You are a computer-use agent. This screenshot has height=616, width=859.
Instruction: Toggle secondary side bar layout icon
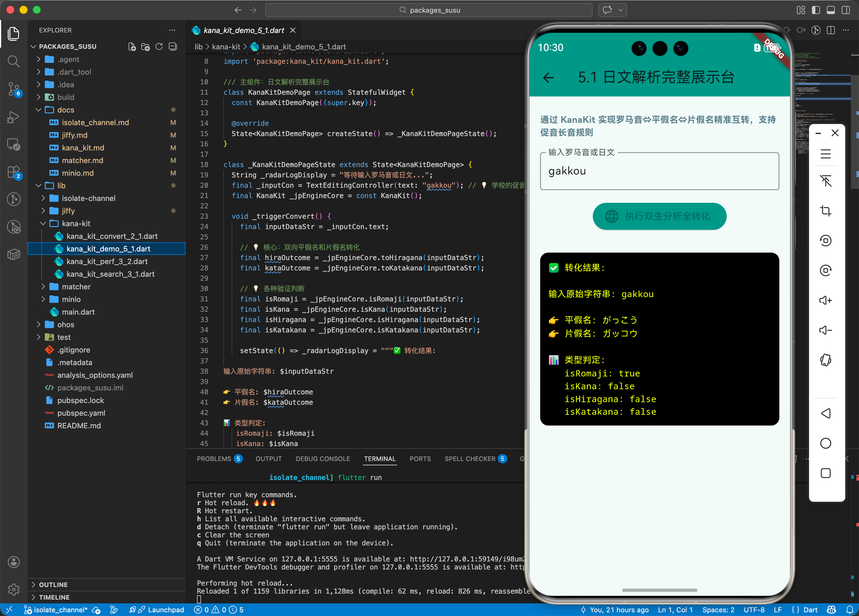pos(846,10)
